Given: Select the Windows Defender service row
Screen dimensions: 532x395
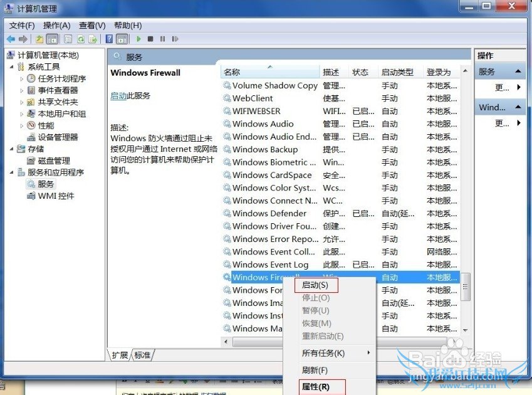Looking at the screenshot, I should coord(340,213).
